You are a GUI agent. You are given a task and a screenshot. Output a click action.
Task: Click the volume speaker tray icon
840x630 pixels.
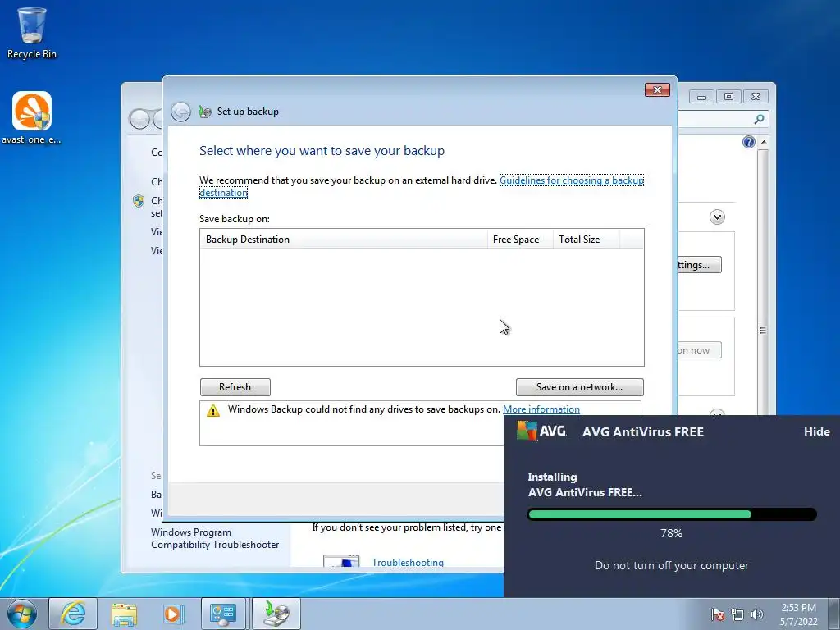(756, 614)
